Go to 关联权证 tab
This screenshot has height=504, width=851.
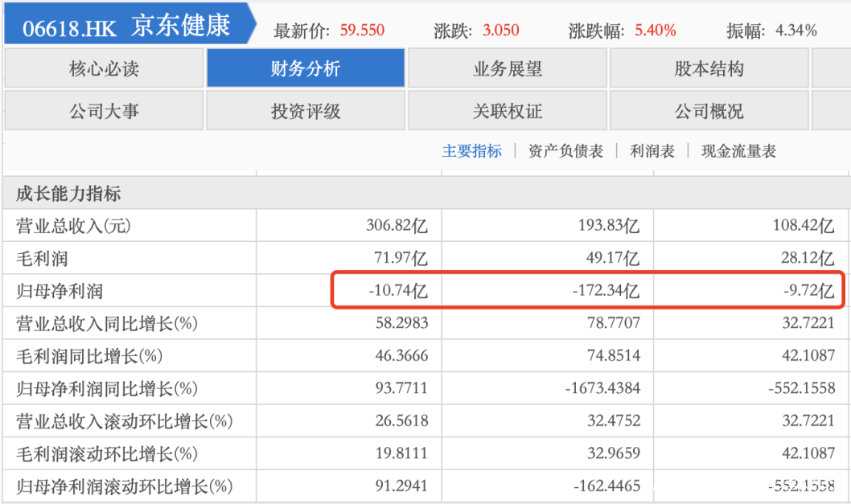pos(508,111)
